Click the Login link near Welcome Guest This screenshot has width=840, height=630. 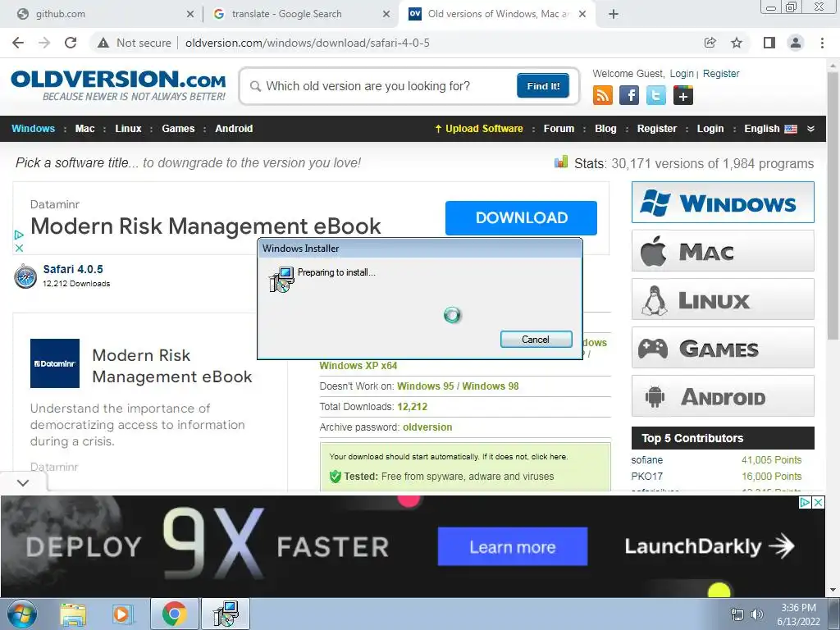[x=682, y=73]
